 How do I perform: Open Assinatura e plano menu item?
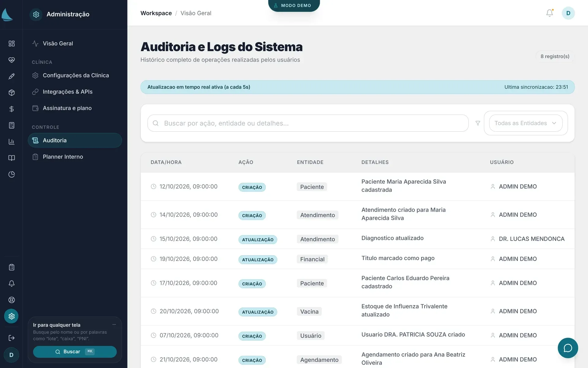coord(75,108)
